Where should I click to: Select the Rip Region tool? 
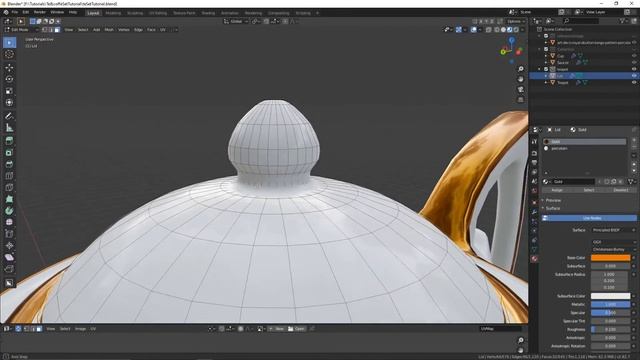(9, 269)
